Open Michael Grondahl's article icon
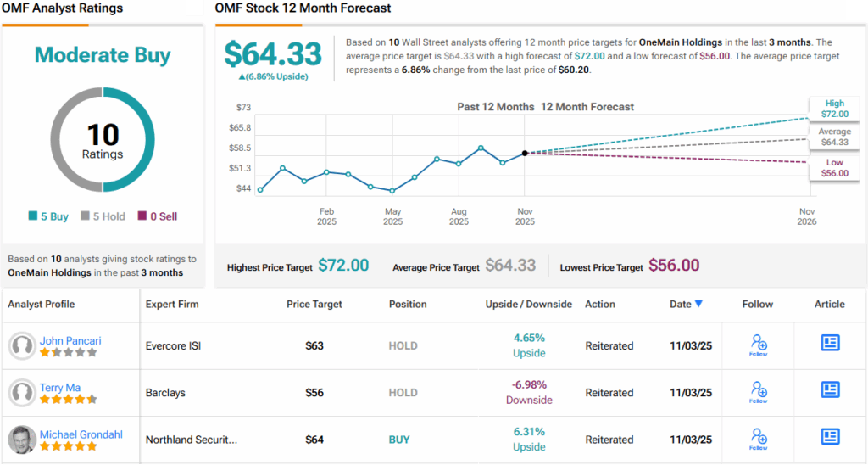Image resolution: width=868 pixels, height=465 pixels. pos(830,437)
